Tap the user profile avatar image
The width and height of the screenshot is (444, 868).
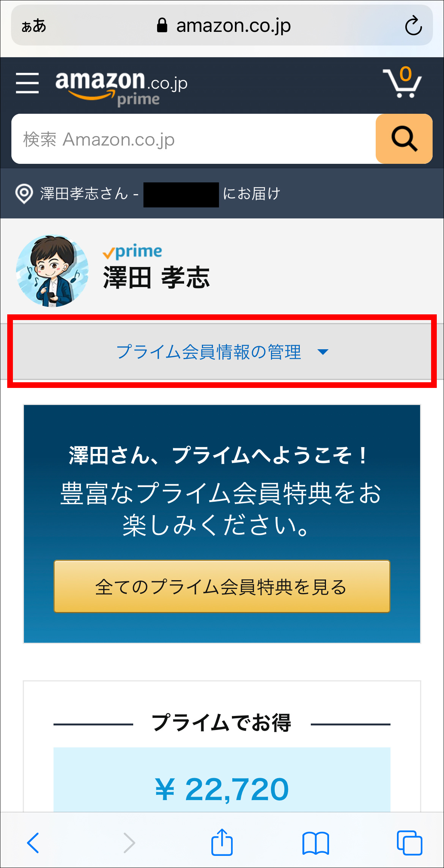52,271
